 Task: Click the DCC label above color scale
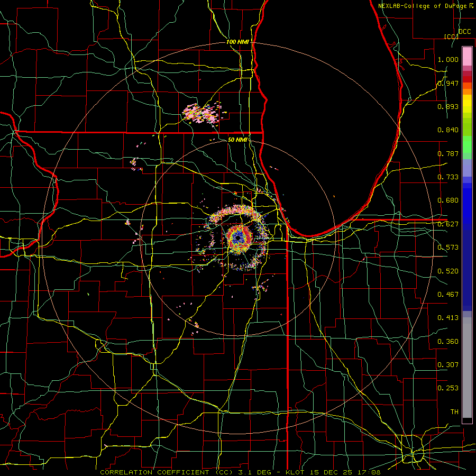[x=464, y=32]
